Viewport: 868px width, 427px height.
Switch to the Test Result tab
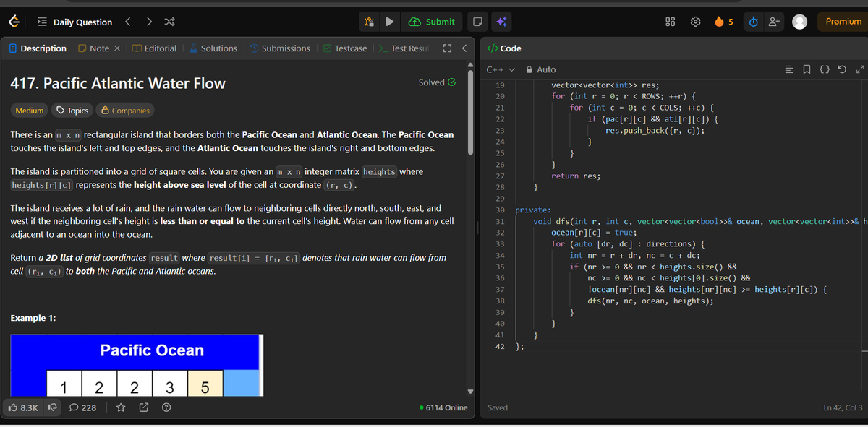404,48
